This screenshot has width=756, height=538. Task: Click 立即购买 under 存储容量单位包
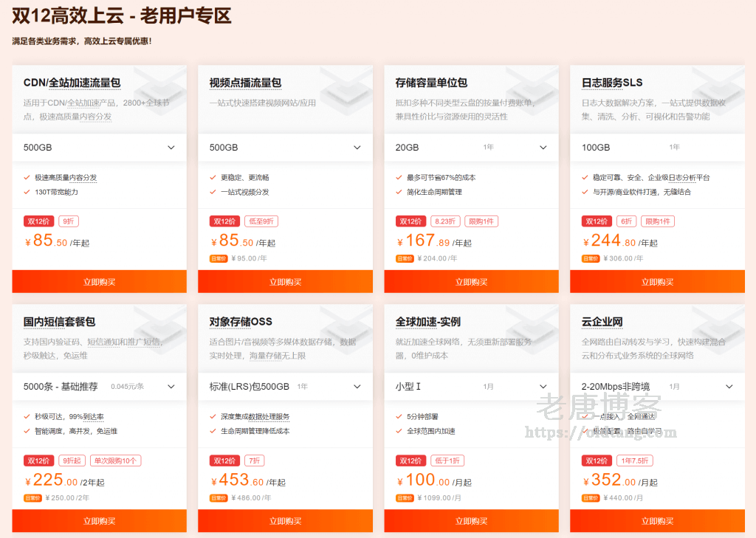[471, 282]
